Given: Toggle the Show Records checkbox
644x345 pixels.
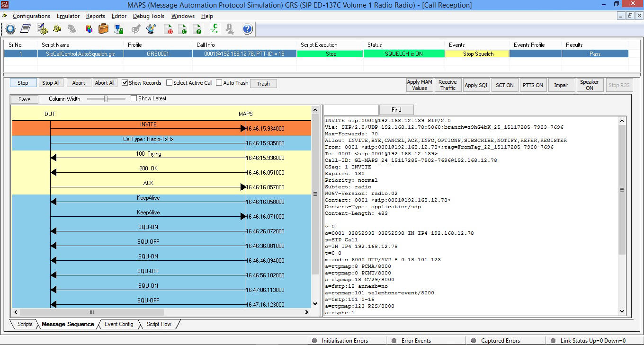Looking at the screenshot, I should click(x=125, y=83).
